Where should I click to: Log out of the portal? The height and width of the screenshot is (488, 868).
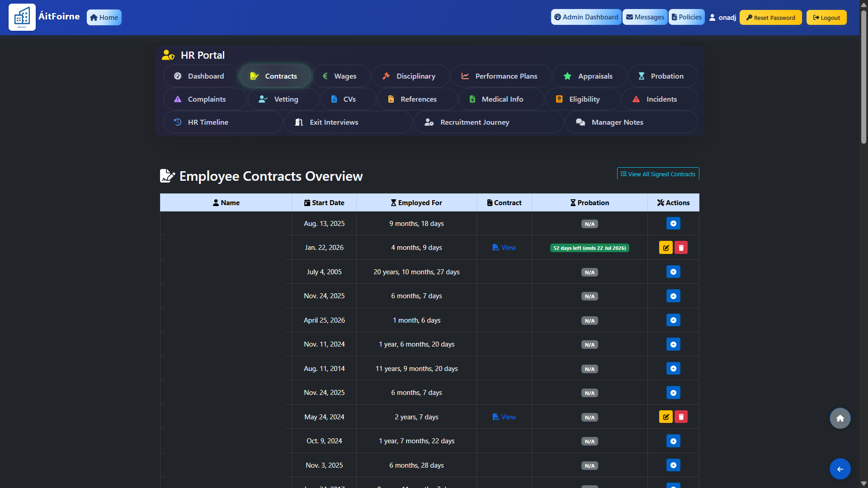(826, 18)
